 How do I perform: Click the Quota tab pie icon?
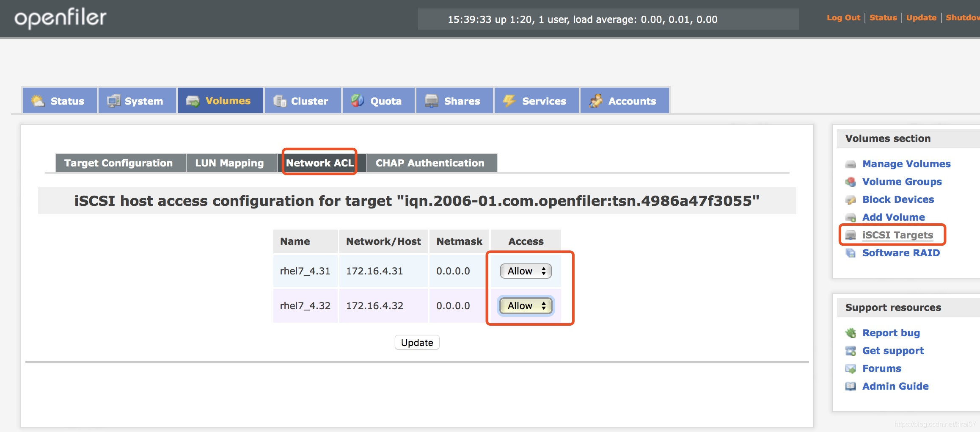(358, 101)
